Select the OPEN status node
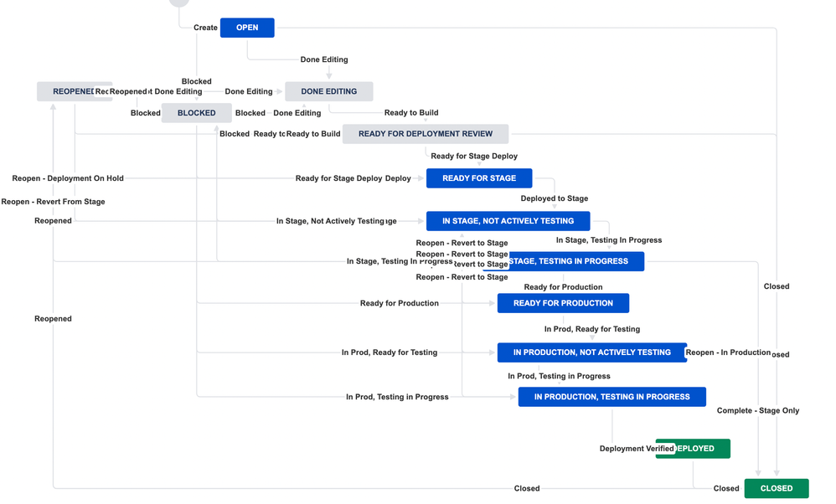The height and width of the screenshot is (504, 836). click(247, 28)
